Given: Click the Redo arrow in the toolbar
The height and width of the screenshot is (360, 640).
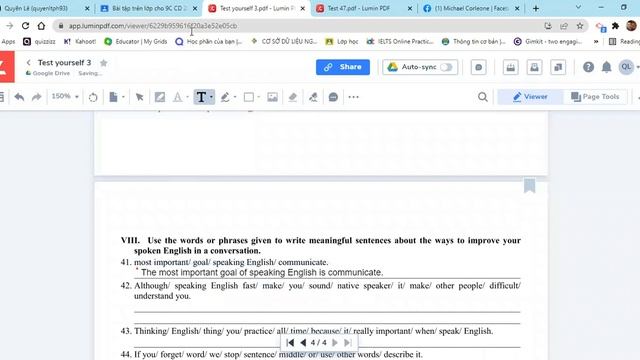Looking at the screenshot, I should click(x=37, y=97).
